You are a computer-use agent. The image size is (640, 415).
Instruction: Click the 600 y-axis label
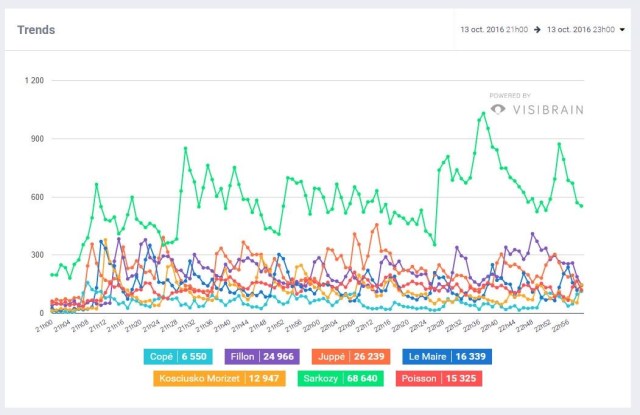pyautogui.click(x=37, y=197)
